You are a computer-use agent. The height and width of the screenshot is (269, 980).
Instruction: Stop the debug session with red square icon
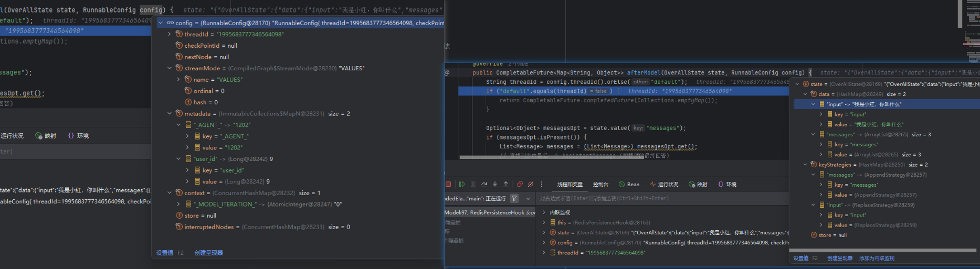[x=448, y=184]
